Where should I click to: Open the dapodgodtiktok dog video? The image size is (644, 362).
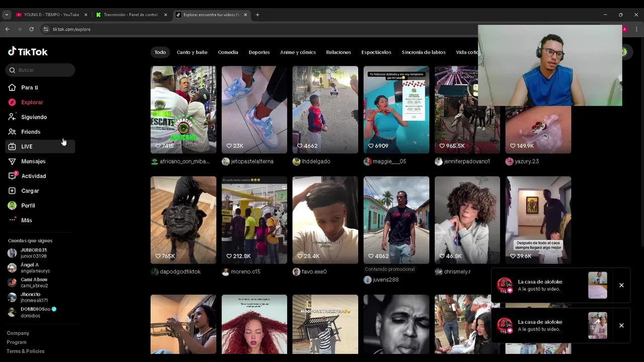[183, 220]
